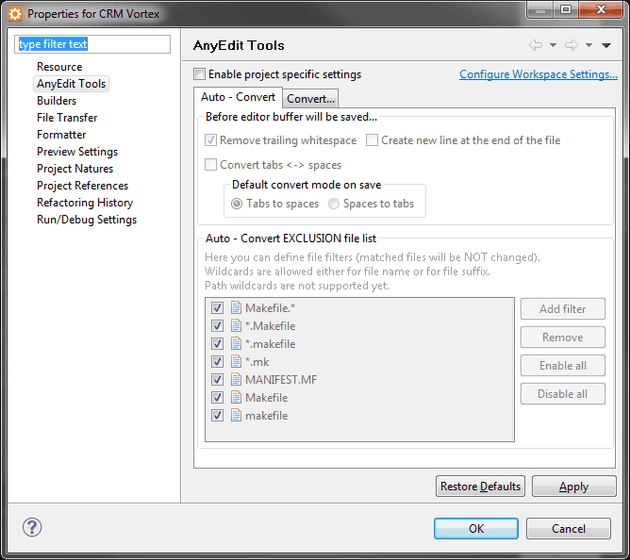Click the Disable all button
This screenshot has width=630, height=560.
[562, 394]
